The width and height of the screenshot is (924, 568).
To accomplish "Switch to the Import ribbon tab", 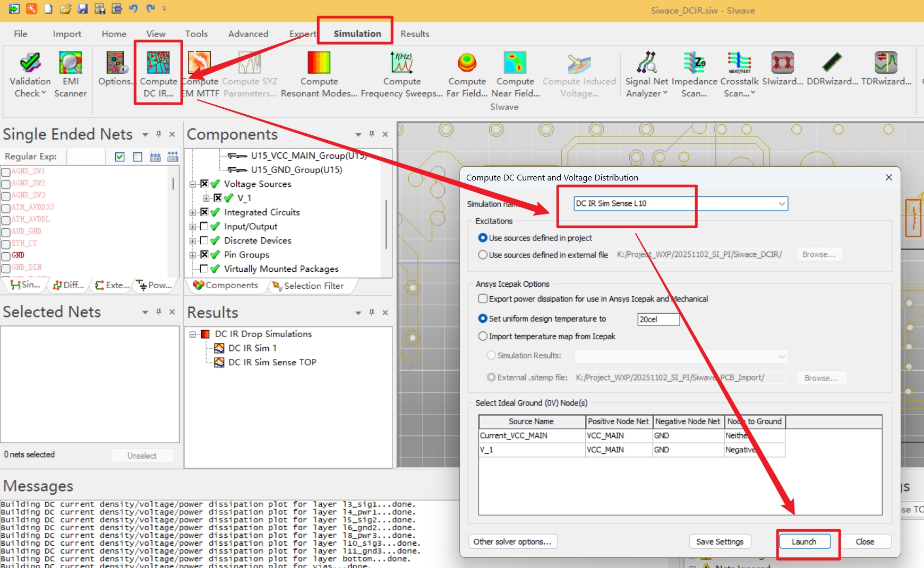I will coord(67,34).
